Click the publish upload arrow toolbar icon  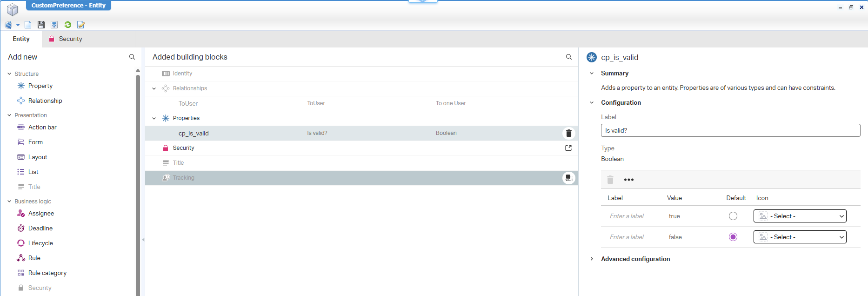tap(54, 25)
